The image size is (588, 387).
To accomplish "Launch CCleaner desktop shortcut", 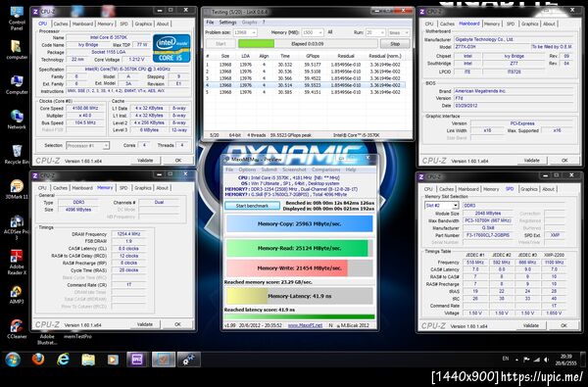I will point(17,329).
